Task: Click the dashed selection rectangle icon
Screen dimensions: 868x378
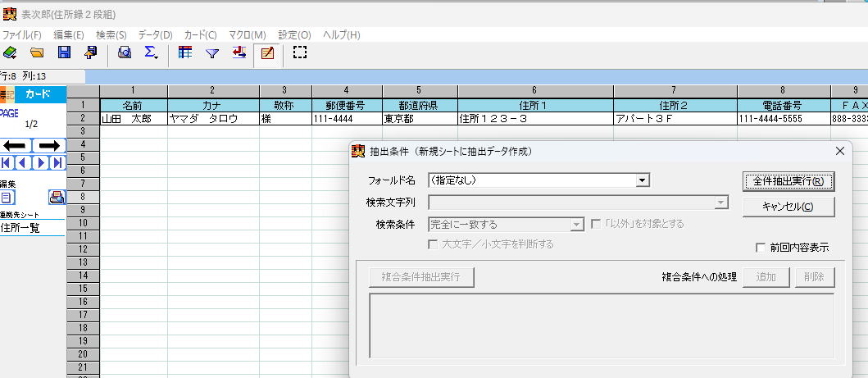Action: point(301,52)
